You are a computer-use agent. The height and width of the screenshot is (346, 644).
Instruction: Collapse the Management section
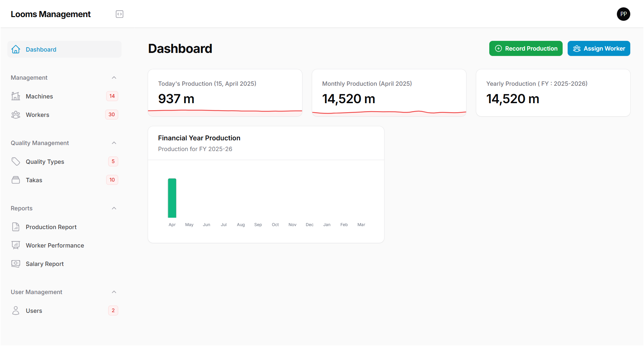click(x=114, y=77)
